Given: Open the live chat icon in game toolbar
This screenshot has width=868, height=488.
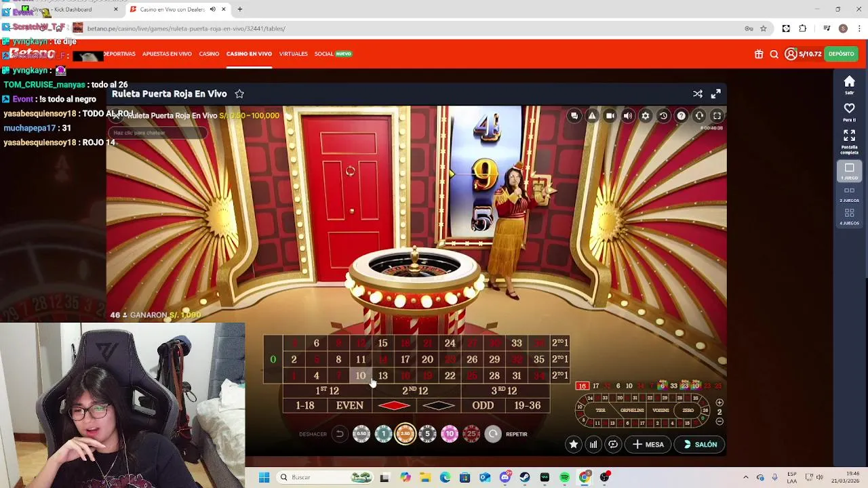Looking at the screenshot, I should pos(574,116).
